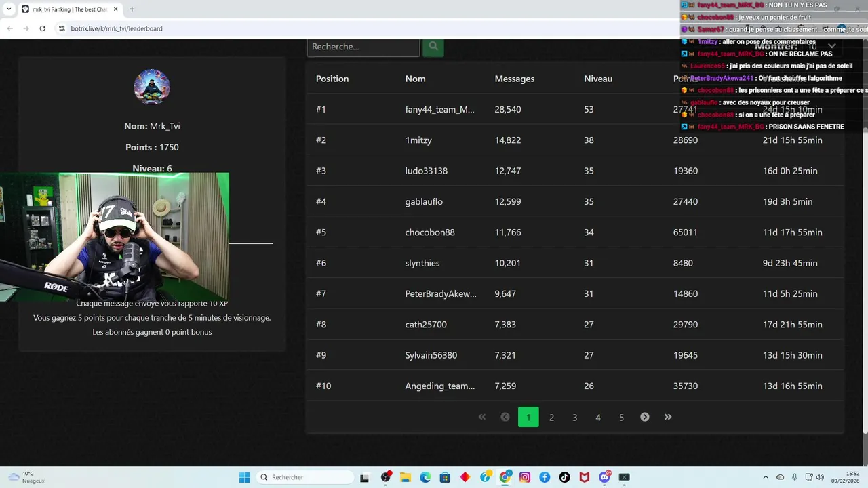Open the Montrer rows dropdown

(x=822, y=46)
